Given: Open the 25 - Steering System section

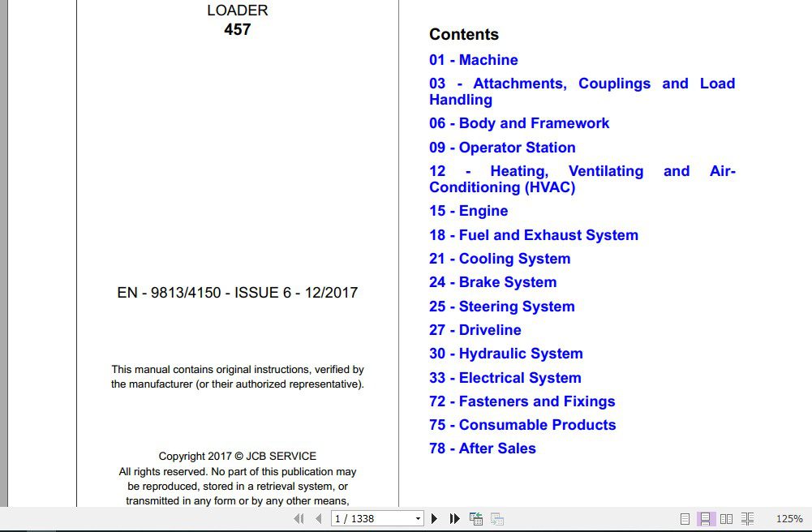Looking at the screenshot, I should tap(502, 307).
